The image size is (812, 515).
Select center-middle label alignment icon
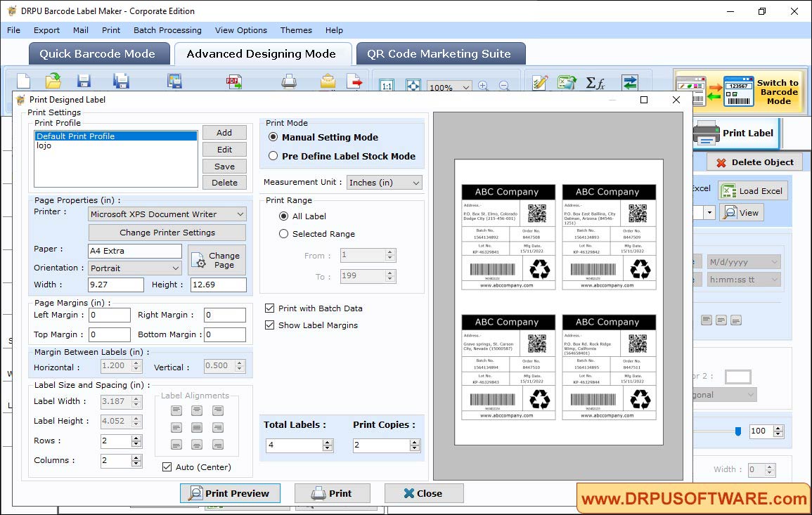tap(197, 428)
